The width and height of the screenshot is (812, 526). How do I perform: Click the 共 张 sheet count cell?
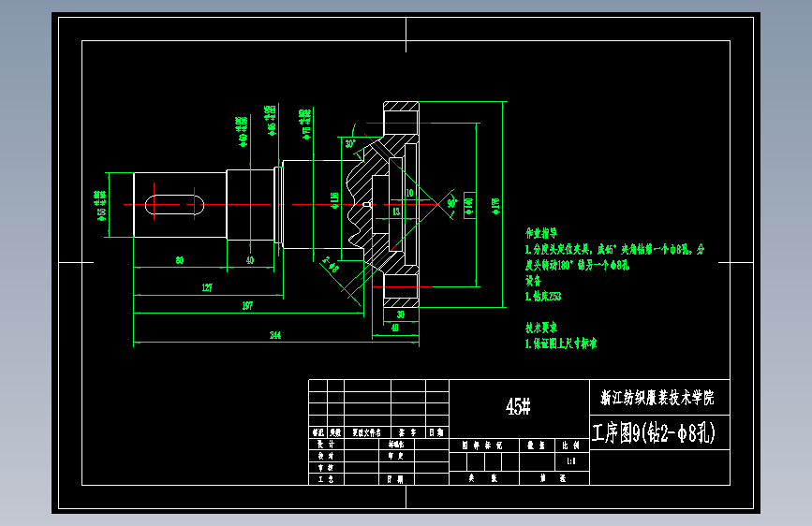tap(483, 478)
